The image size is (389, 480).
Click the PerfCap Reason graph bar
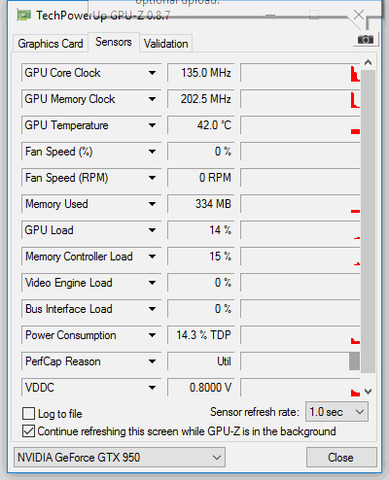pos(354,361)
